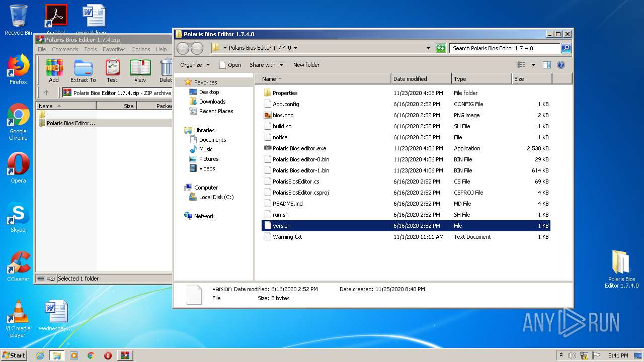Click WinRAR up-one-level arrow icon
644x362 pixels.
[46, 93]
